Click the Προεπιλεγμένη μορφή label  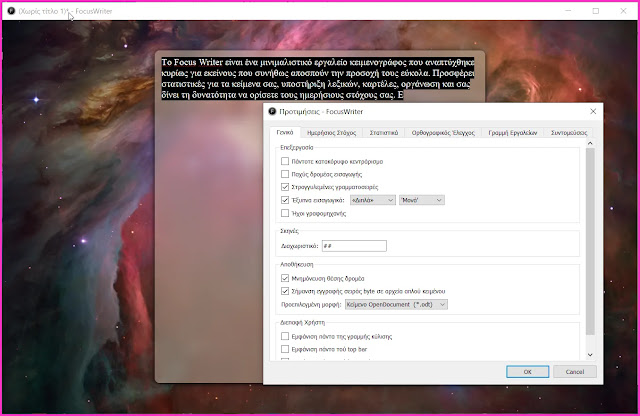(311, 305)
